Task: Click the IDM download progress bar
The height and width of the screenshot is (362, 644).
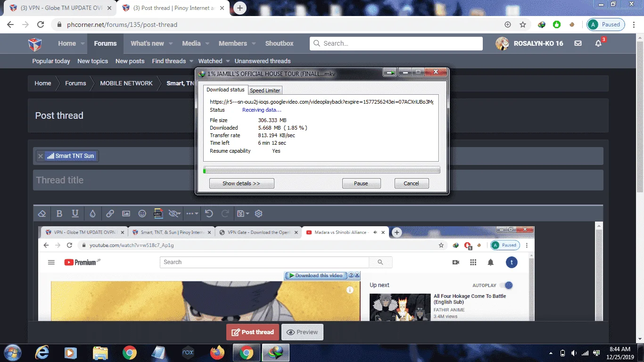Action: pos(322,170)
